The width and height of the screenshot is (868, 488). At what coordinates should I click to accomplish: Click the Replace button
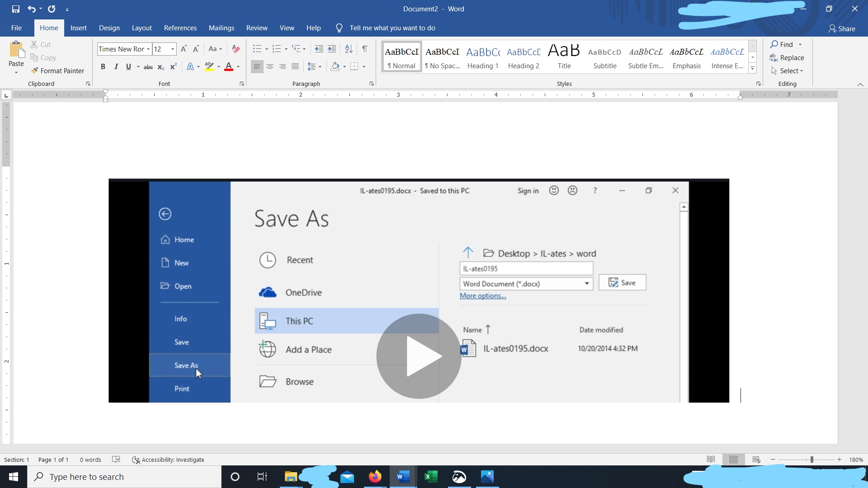pos(787,58)
